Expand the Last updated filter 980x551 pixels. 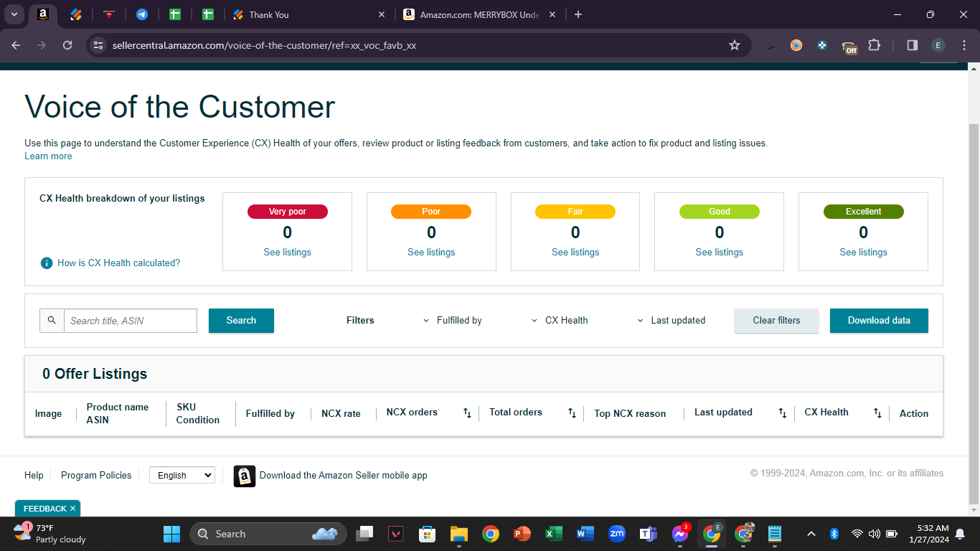[x=671, y=321]
